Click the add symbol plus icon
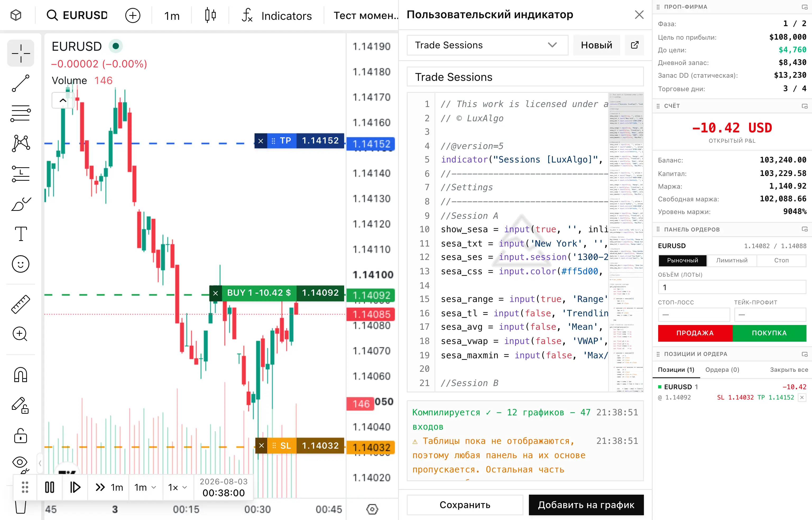812x520 pixels. tap(133, 16)
